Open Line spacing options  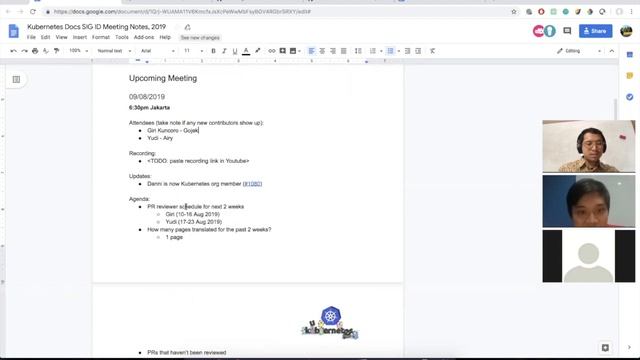pyautogui.click(x=358, y=51)
